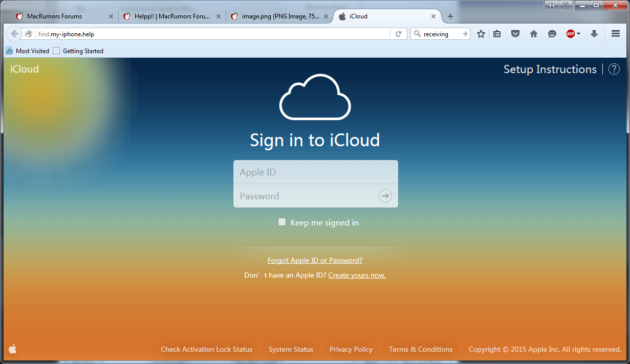The image size is (630, 364).
Task: Click the search magnifier icon
Action: point(417,34)
